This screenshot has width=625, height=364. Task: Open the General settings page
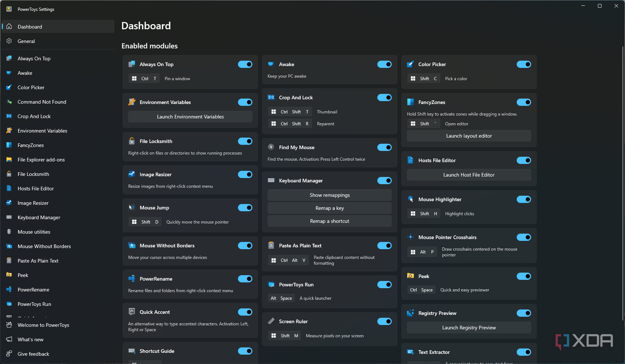tap(58, 41)
